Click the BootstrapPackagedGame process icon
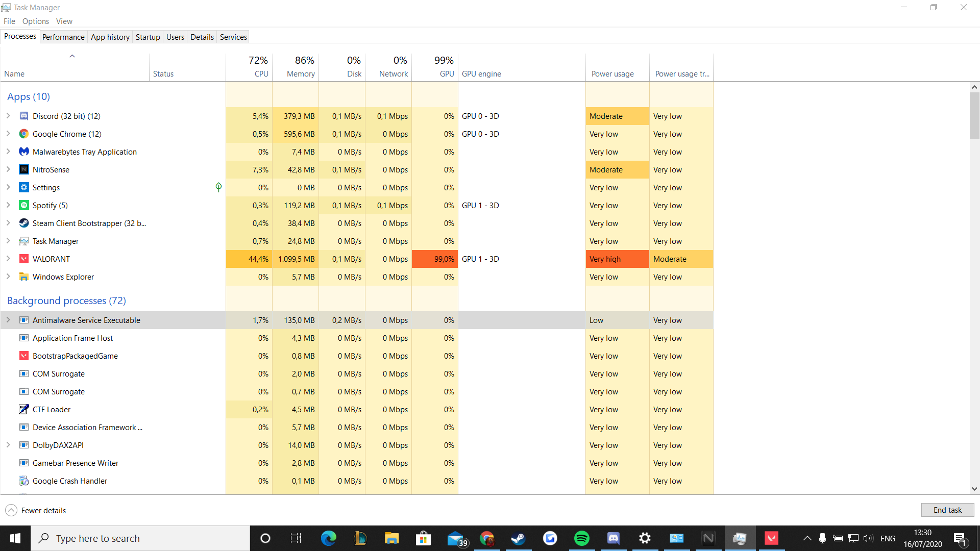This screenshot has width=980, height=551. (24, 356)
